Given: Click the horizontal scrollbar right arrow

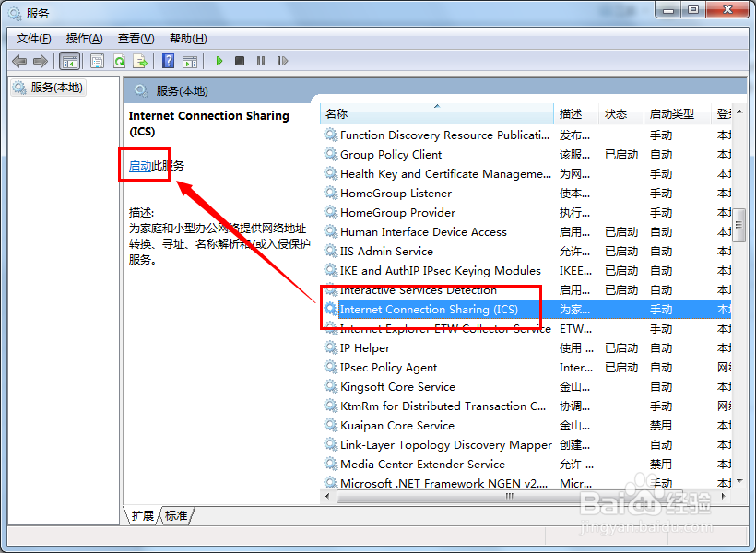Looking at the screenshot, I should coord(724,496).
